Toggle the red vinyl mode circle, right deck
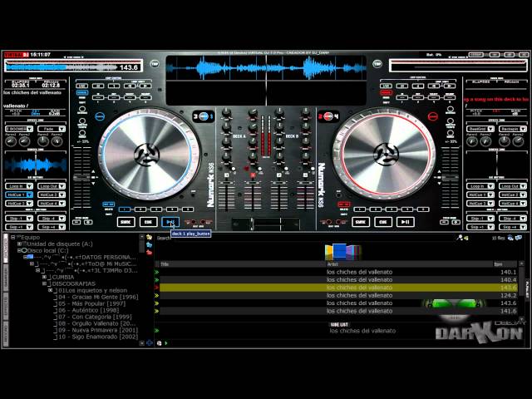The height and width of the screenshot is (399, 532). pos(432,116)
